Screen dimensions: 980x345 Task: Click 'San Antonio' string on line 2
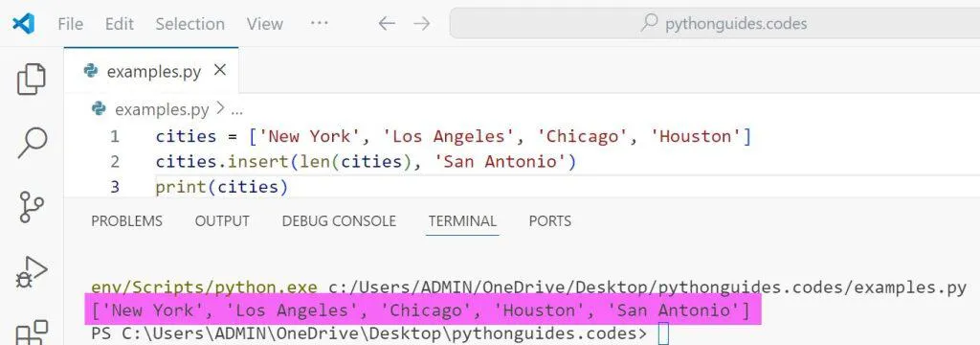pyautogui.click(x=501, y=162)
